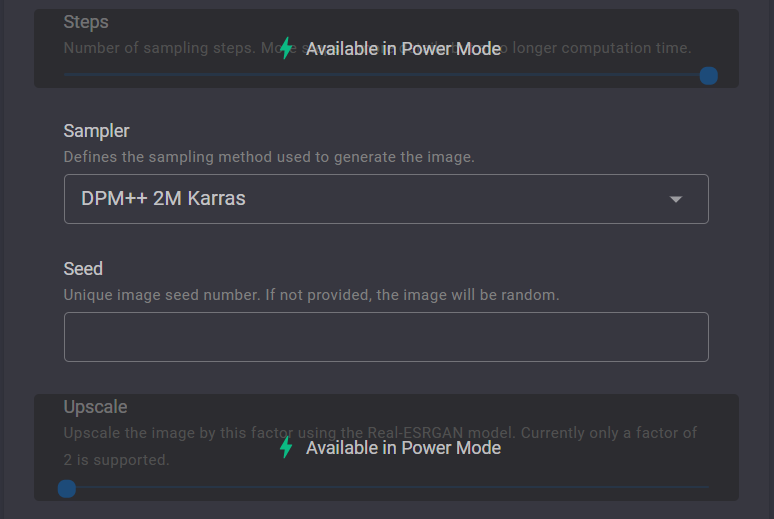Click the middle of the Steps slider track
This screenshot has width=774, height=519.
[x=385, y=75]
